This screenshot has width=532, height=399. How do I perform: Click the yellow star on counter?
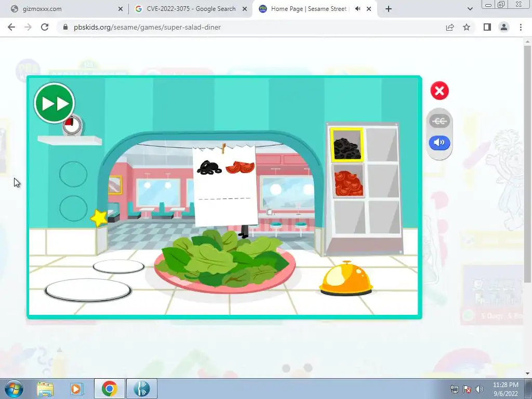[x=99, y=218]
